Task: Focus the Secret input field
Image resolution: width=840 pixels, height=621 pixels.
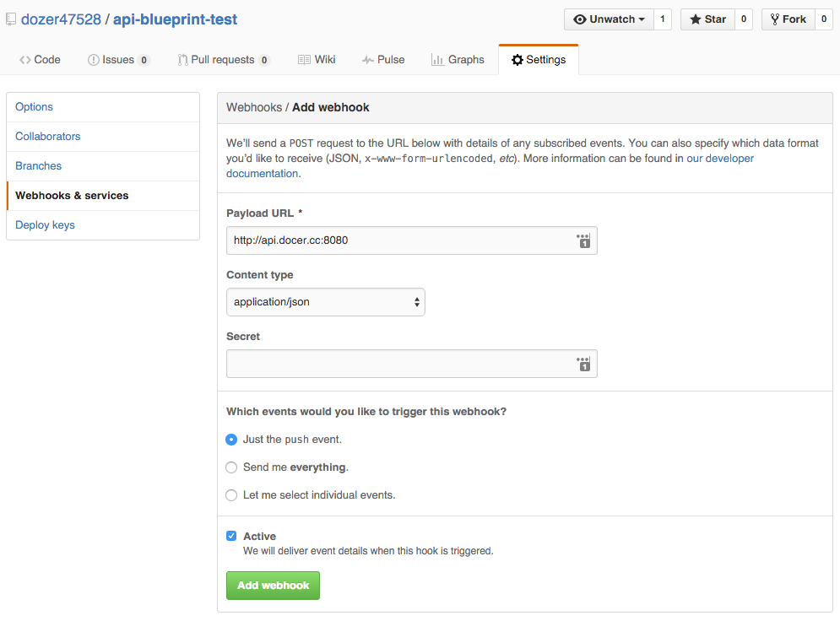Action: pyautogui.click(x=411, y=364)
